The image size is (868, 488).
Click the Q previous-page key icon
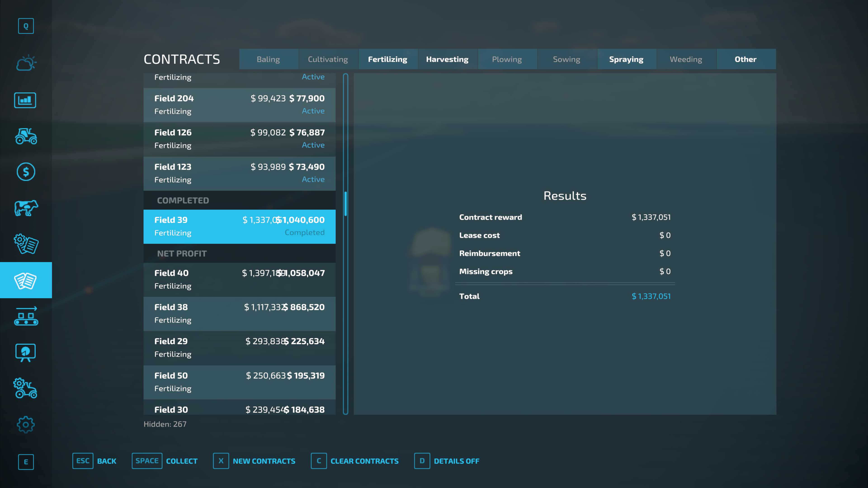tap(26, 26)
